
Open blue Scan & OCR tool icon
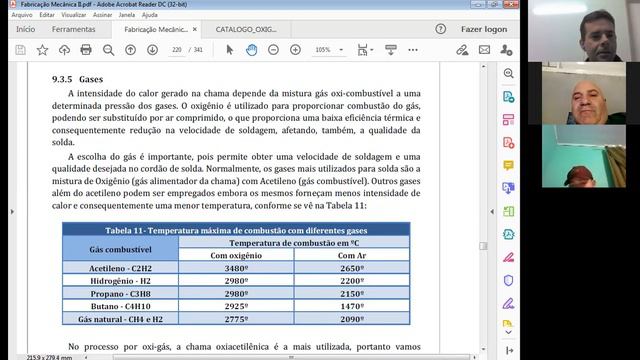pyautogui.click(x=508, y=234)
